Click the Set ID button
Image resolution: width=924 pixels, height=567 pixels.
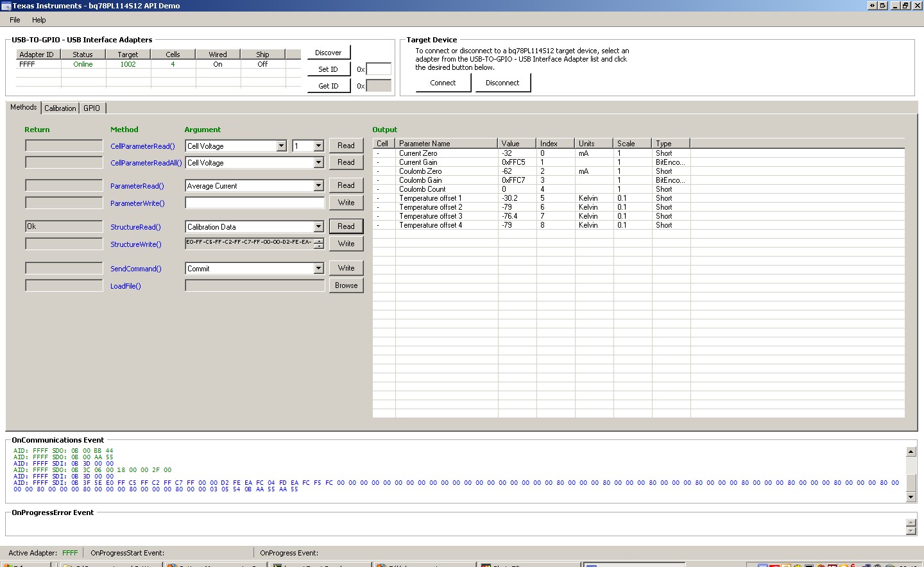pyautogui.click(x=329, y=69)
